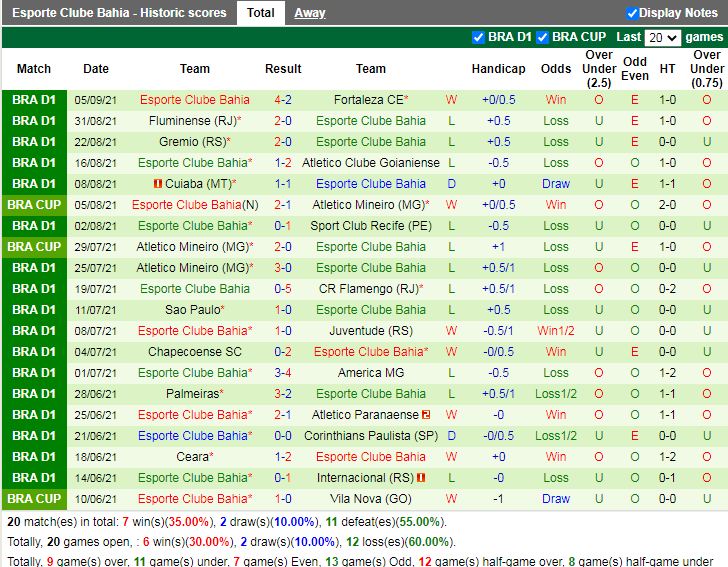Screen dimensions: 728x567
Task: Toggle the BRA D1 league filter checkbox
Action: (x=478, y=37)
